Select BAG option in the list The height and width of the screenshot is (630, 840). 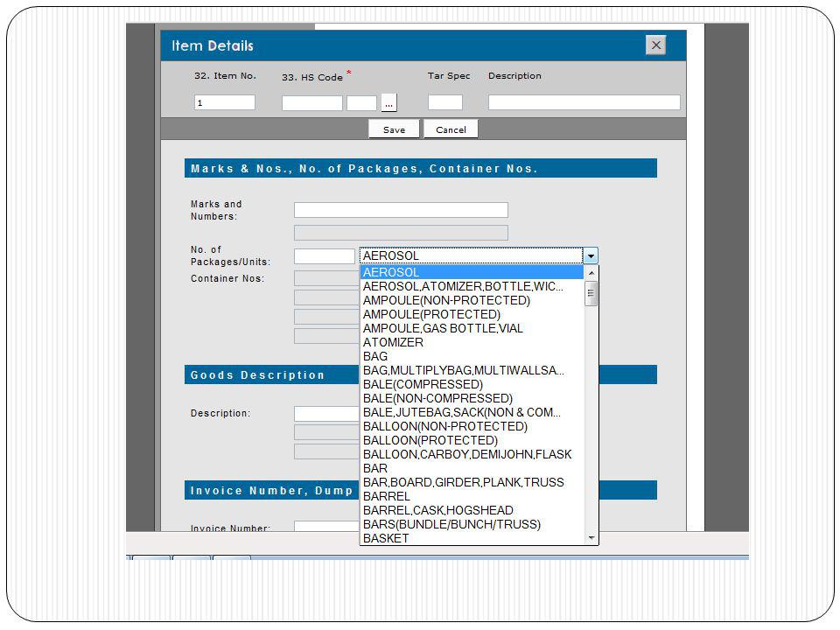472,356
